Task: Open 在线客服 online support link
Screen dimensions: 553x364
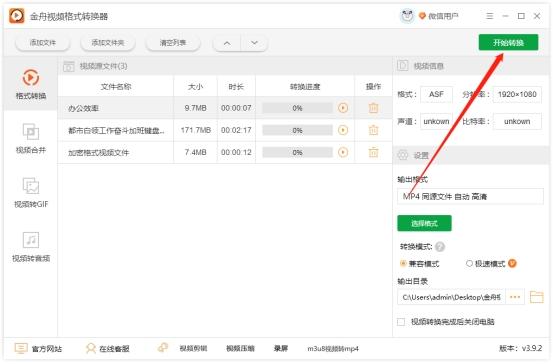Action: (x=108, y=349)
